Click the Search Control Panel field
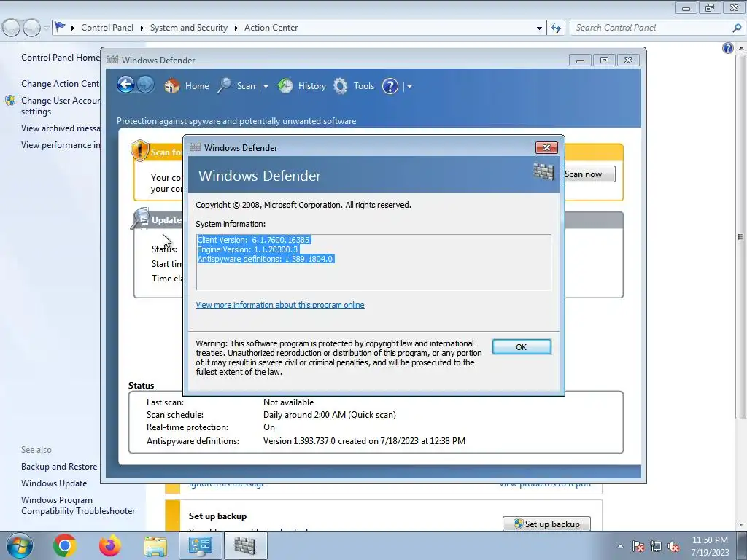This screenshot has height=560, width=747. point(651,28)
